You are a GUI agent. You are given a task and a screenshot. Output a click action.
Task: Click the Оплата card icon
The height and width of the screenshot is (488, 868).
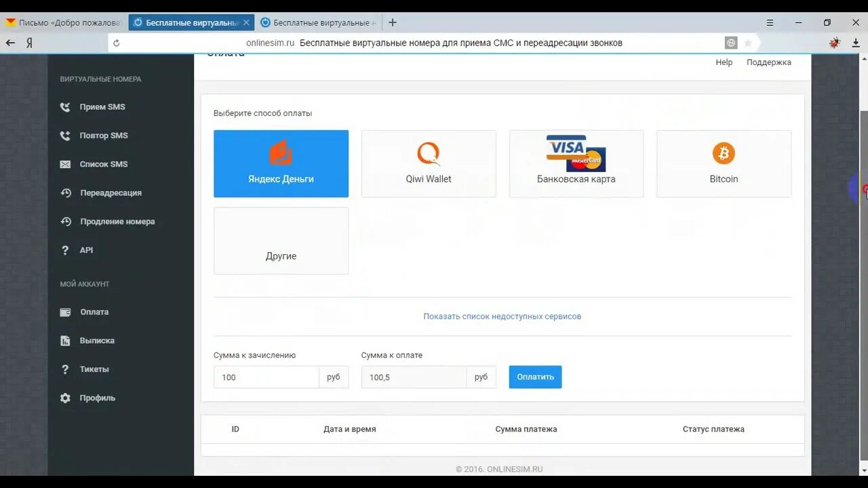65,312
